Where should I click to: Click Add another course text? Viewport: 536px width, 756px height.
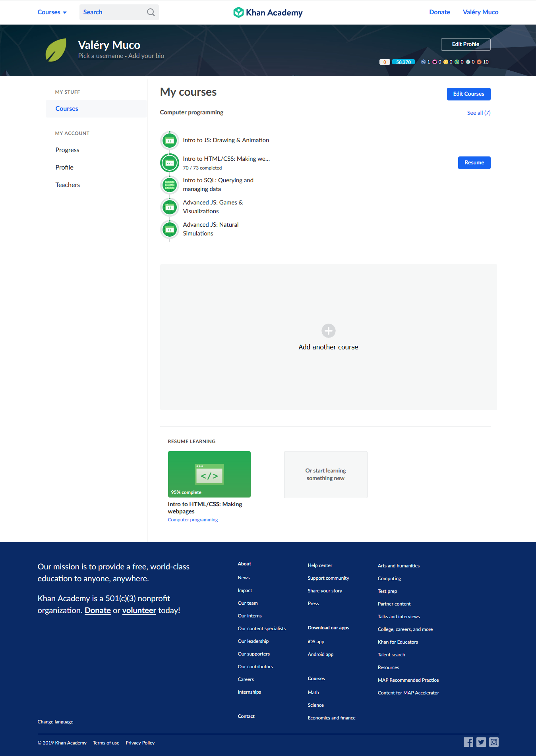click(329, 347)
